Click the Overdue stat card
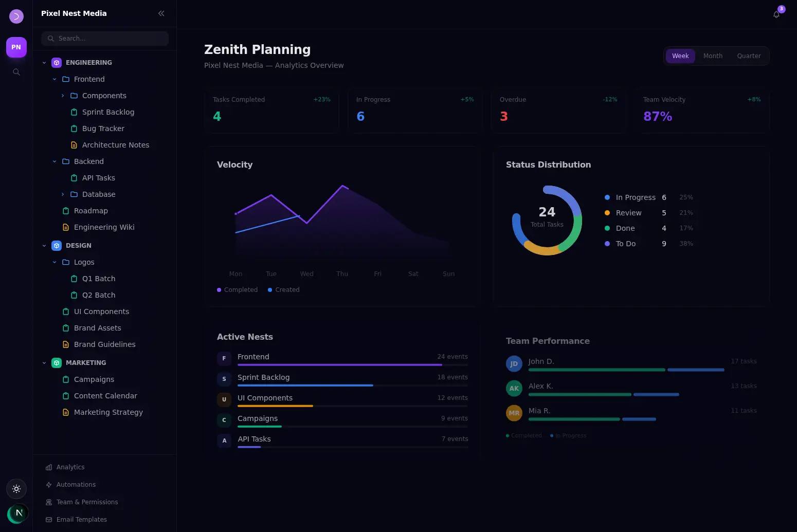This screenshot has width=797, height=532. (559, 110)
